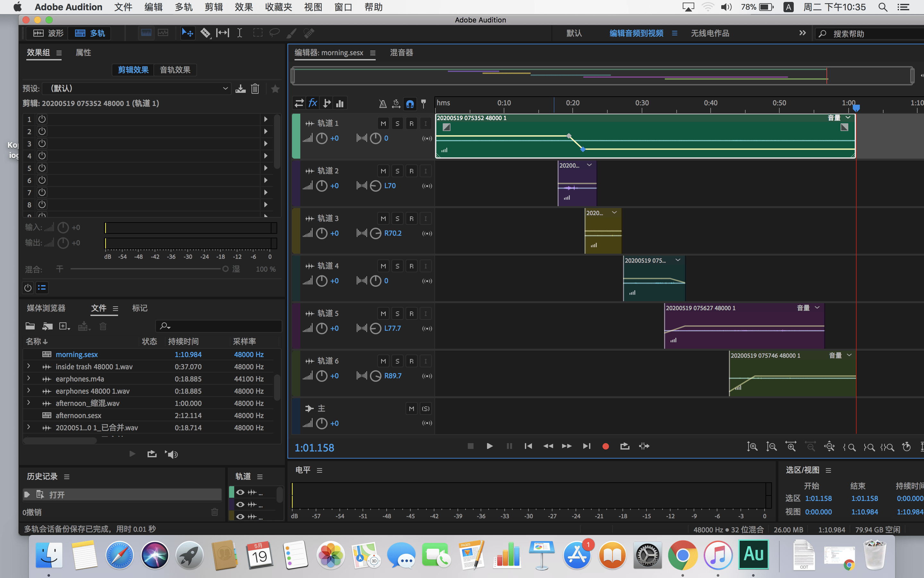Switch to 波形 view button
The height and width of the screenshot is (578, 924).
pyautogui.click(x=48, y=33)
